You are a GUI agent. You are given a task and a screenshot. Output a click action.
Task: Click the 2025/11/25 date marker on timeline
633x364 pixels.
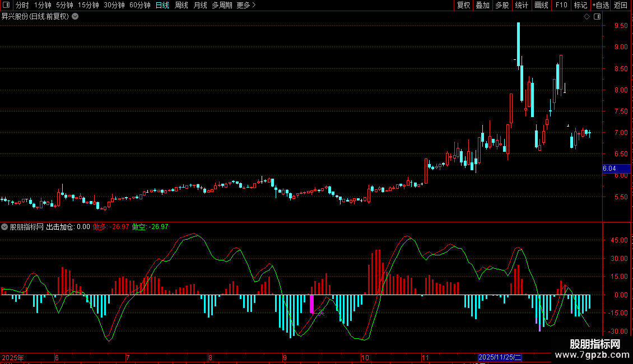coord(500,357)
